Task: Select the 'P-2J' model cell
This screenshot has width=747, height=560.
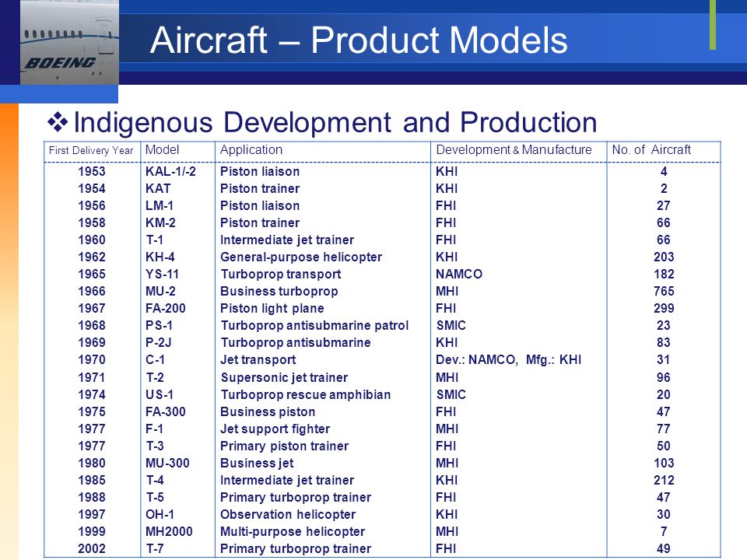Action: pos(158,343)
